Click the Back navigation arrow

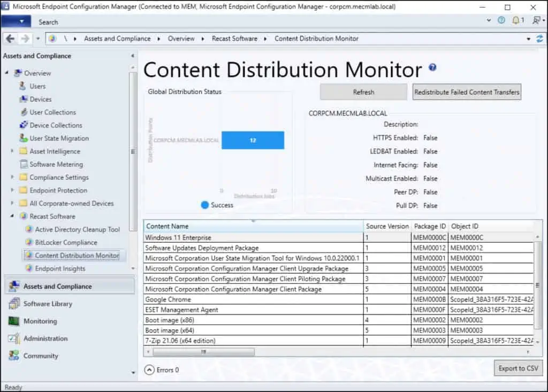pyautogui.click(x=10, y=39)
